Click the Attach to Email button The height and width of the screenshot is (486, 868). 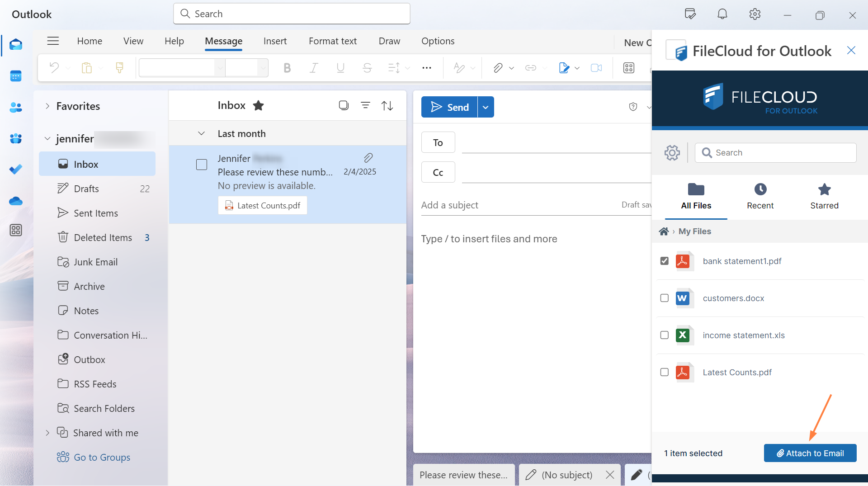pos(810,453)
